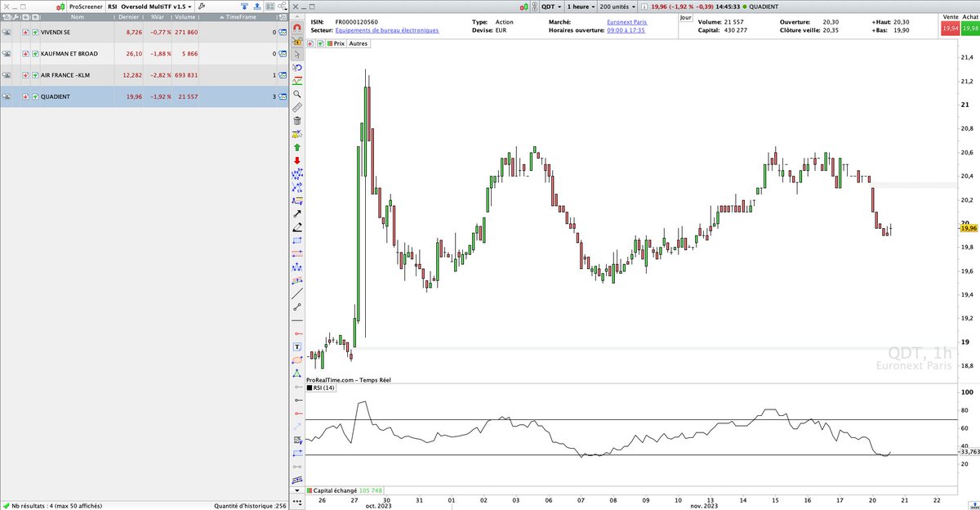Open the Oversold MultiTF v1.5 screener dropdown
This screenshot has height=510, width=980.
click(x=189, y=7)
